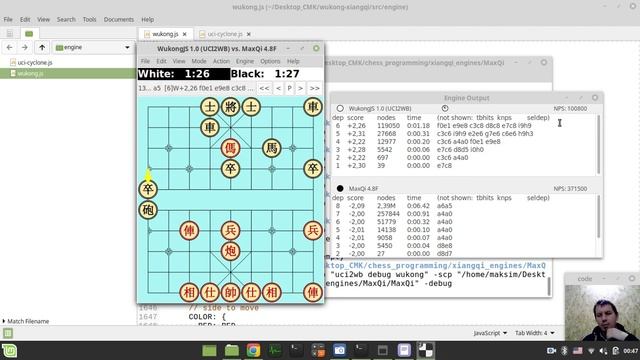
Task: Open the system monitor taskbar icon
Action: coord(275,350)
